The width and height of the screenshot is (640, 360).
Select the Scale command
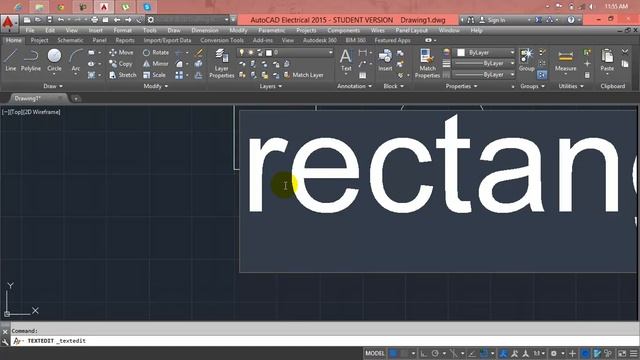coord(154,75)
